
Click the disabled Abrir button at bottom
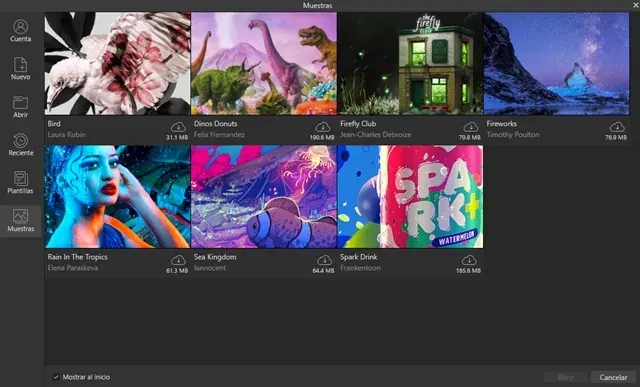(566, 377)
